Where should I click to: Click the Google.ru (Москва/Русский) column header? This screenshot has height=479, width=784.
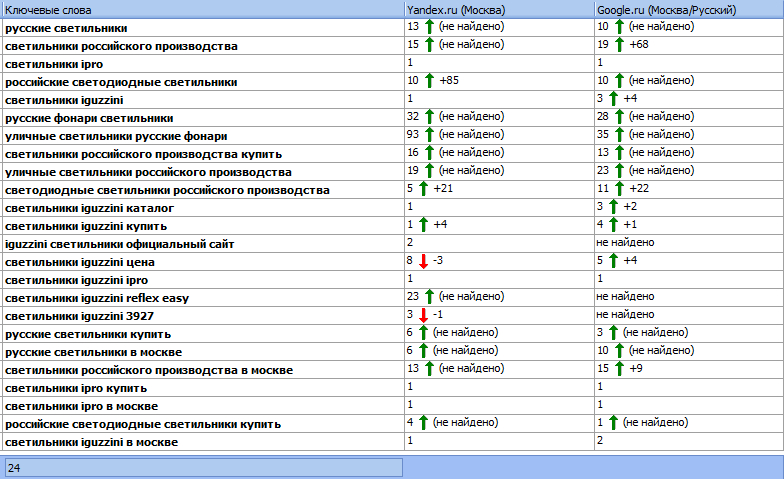(x=689, y=10)
